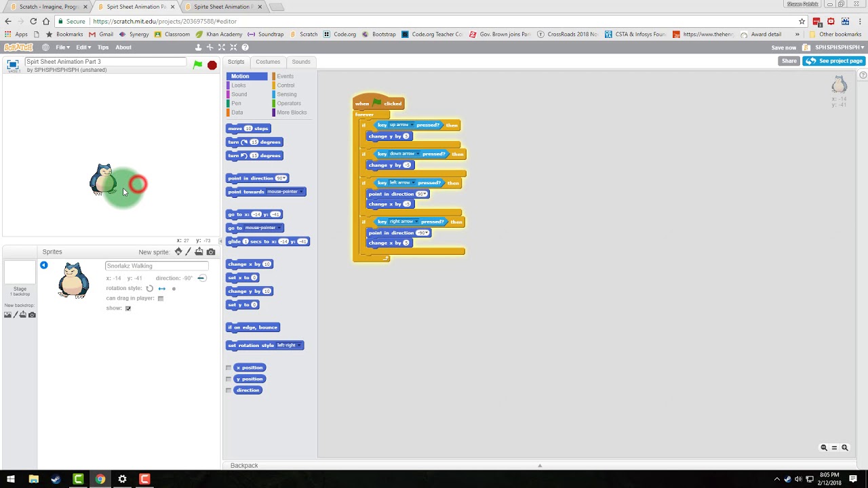Reset scripts area zoom level

[x=834, y=447]
